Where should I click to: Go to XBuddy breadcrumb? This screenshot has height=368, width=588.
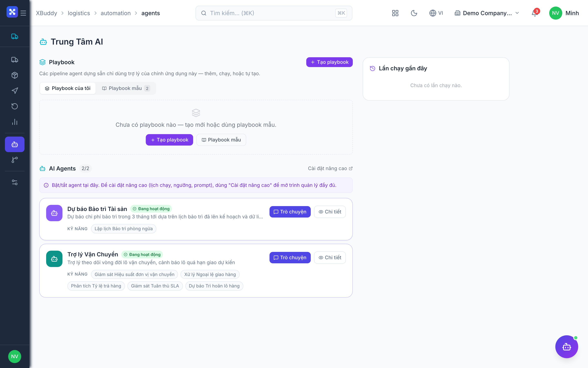[x=46, y=13]
